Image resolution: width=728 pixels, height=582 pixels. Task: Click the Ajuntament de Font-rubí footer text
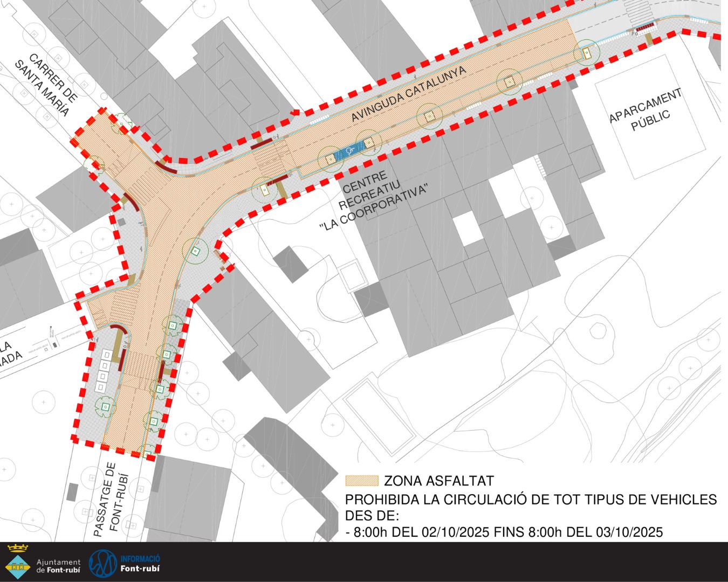58,566
